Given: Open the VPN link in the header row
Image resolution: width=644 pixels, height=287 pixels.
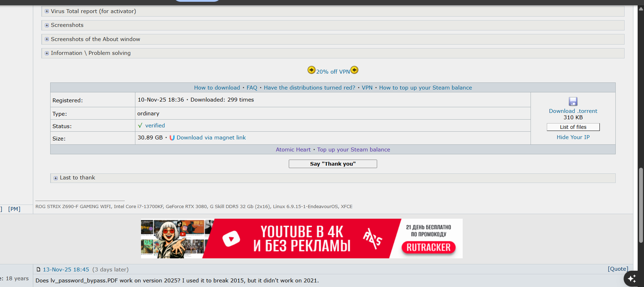Looking at the screenshot, I should (x=367, y=88).
